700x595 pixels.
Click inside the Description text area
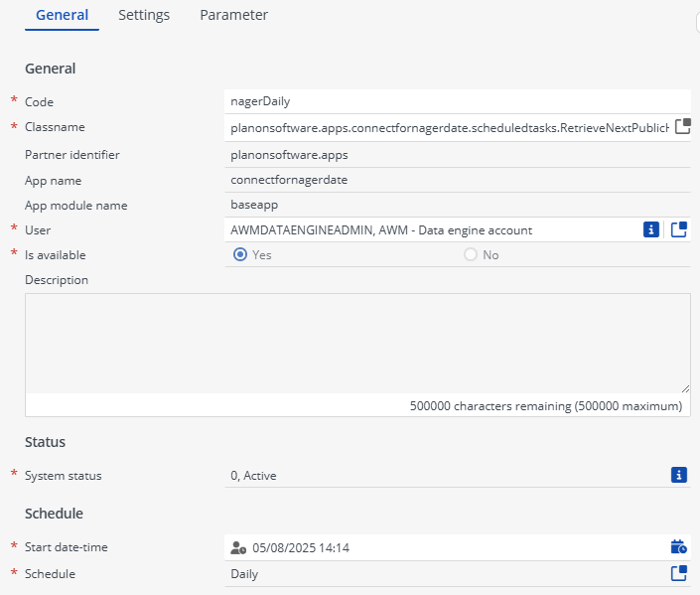pos(357,343)
